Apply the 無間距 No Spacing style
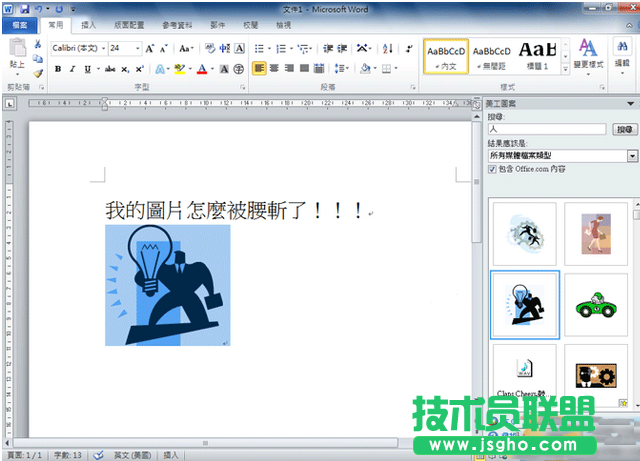The width and height of the screenshot is (640, 461). click(491, 57)
